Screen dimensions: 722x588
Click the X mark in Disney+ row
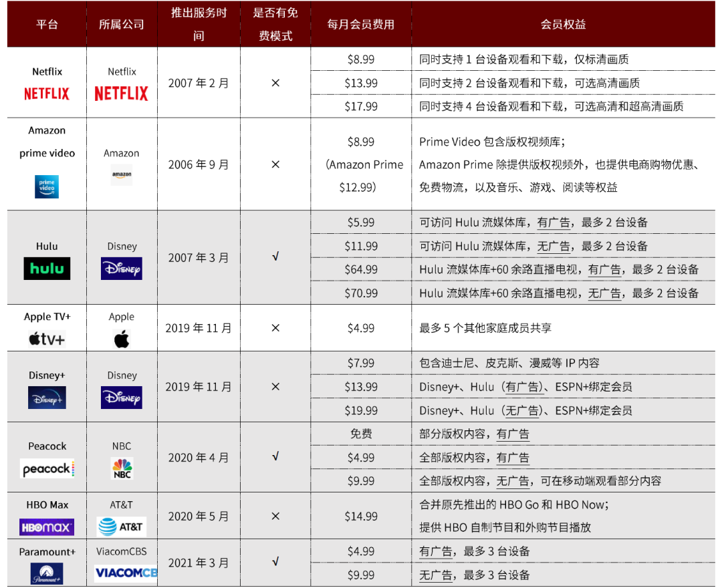click(x=275, y=386)
